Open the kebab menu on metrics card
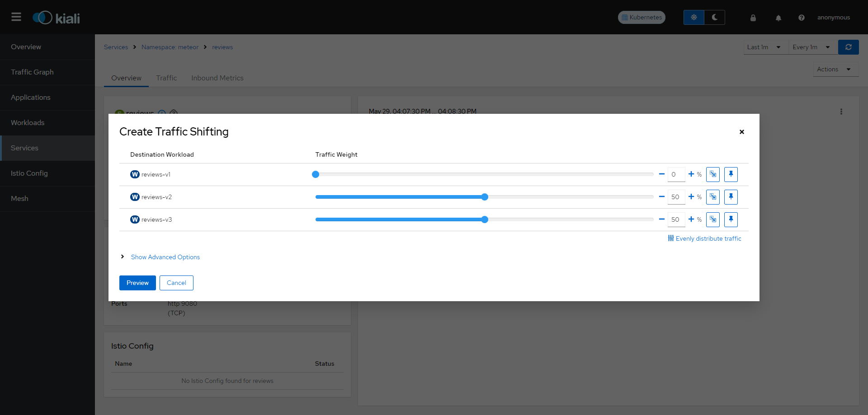868x415 pixels. (841, 112)
